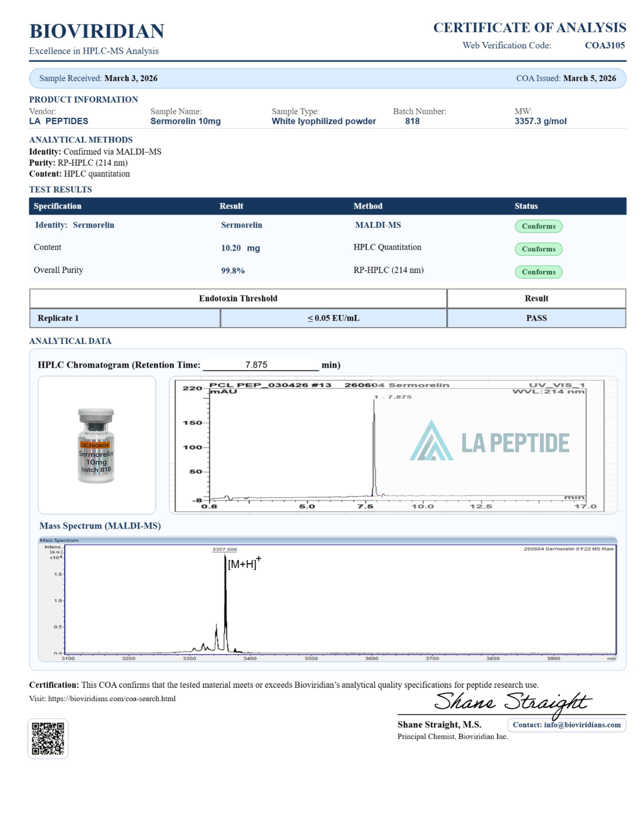The height and width of the screenshot is (833, 644).
Task: Click the Shane Straight signature
Action: pos(513,703)
